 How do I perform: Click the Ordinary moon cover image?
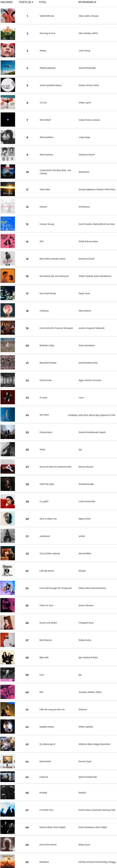coord(8,311)
